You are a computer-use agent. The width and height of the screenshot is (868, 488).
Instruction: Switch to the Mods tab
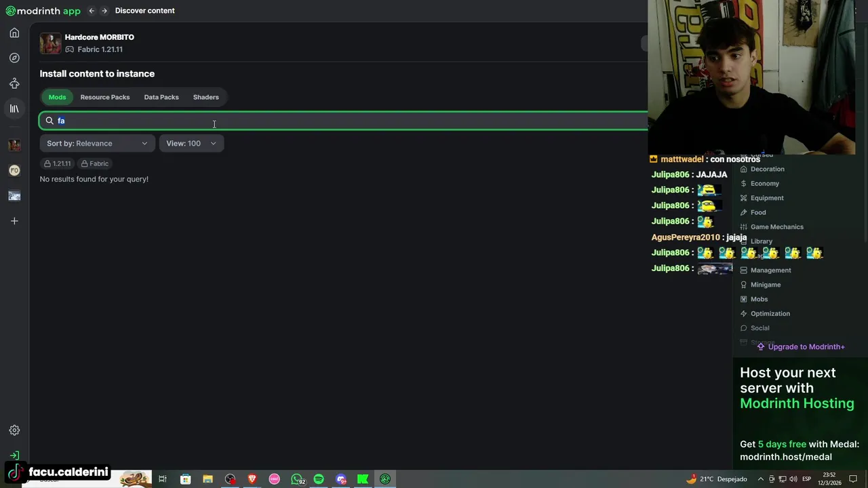[57, 97]
